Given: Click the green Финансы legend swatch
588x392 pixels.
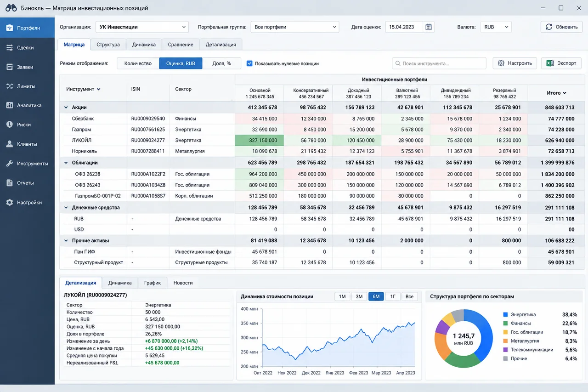Looking at the screenshot, I should click(505, 324).
